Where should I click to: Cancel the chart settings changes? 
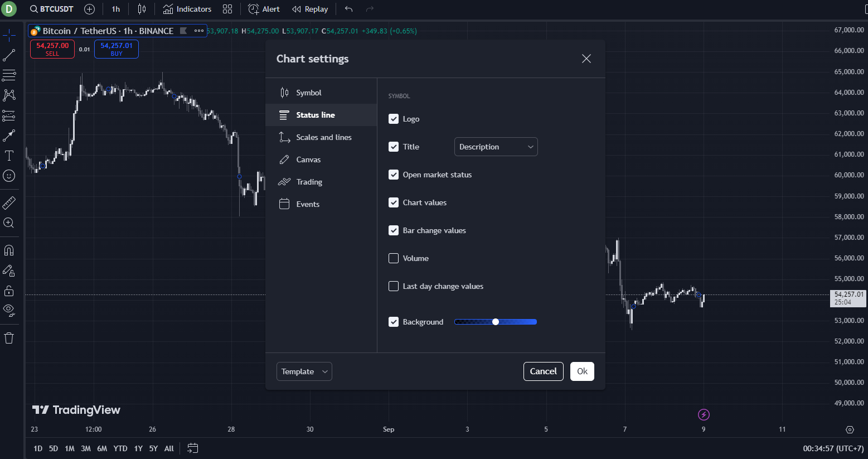coord(544,371)
